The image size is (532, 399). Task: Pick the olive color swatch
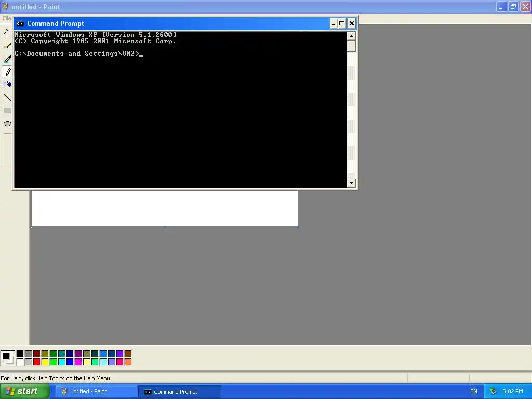pyautogui.click(x=45, y=353)
